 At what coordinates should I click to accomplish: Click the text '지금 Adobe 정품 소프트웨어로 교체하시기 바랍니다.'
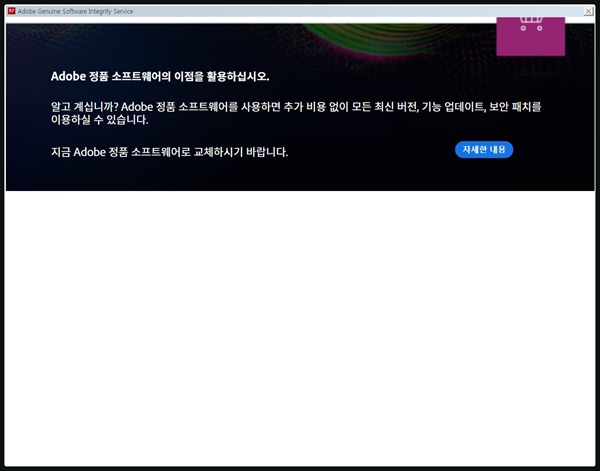coord(170,152)
